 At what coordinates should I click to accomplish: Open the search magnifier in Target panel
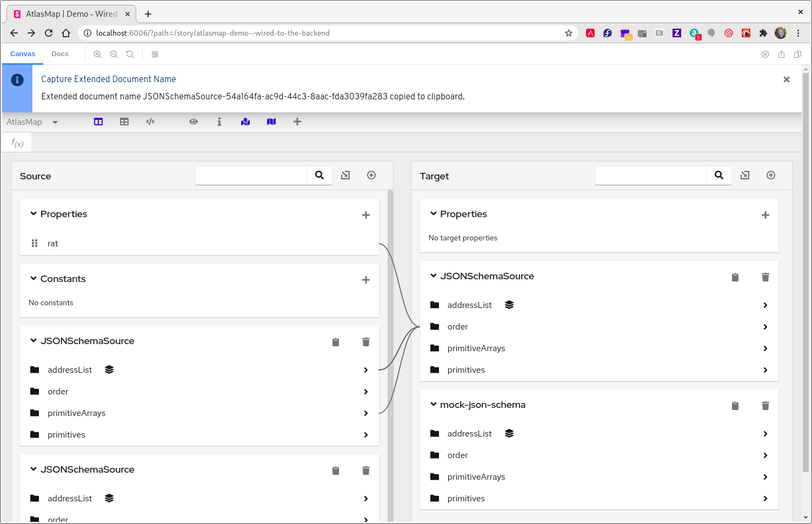pos(719,175)
